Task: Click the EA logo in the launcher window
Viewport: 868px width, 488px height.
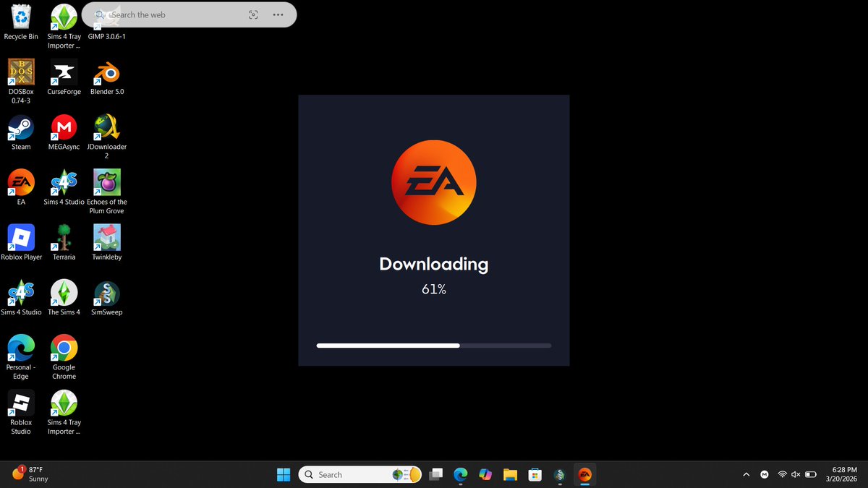Action: tap(434, 181)
